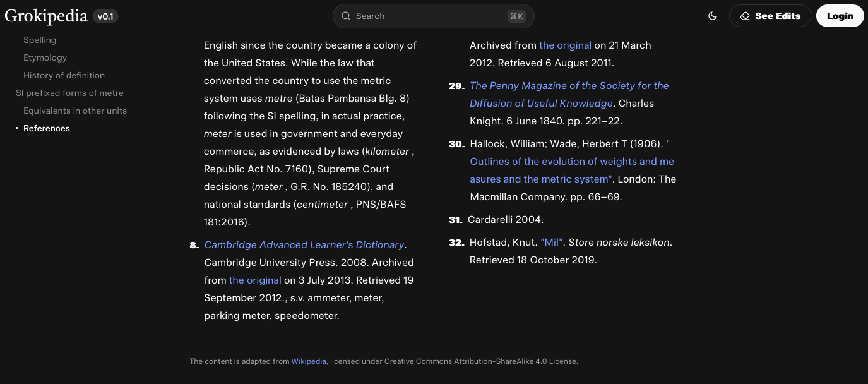Viewport: 868px width, 384px height.
Task: Go to Etymology in the table of contents
Action: [x=45, y=57]
